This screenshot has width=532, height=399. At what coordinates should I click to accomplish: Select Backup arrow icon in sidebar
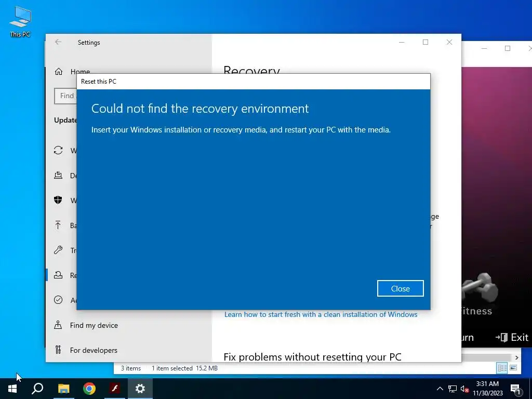58,225
